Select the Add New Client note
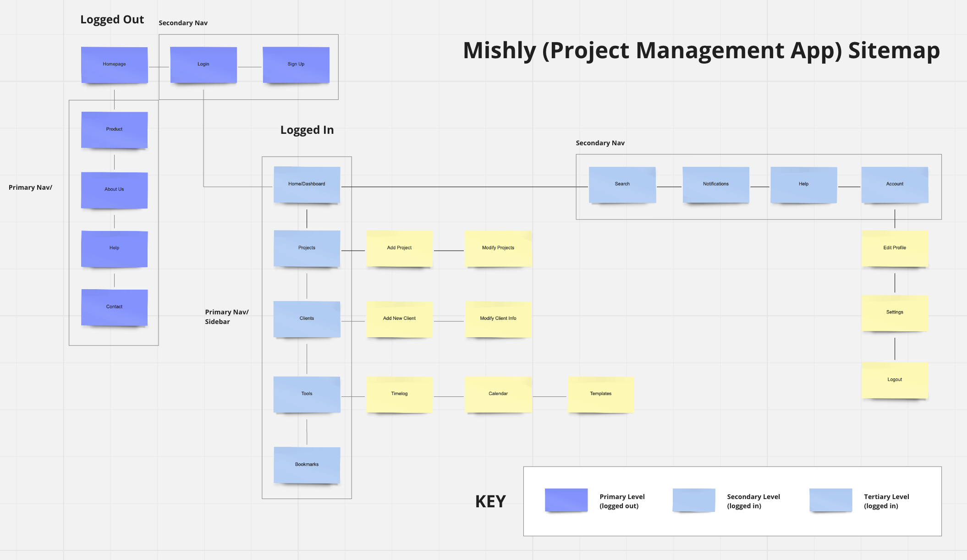 (x=400, y=319)
